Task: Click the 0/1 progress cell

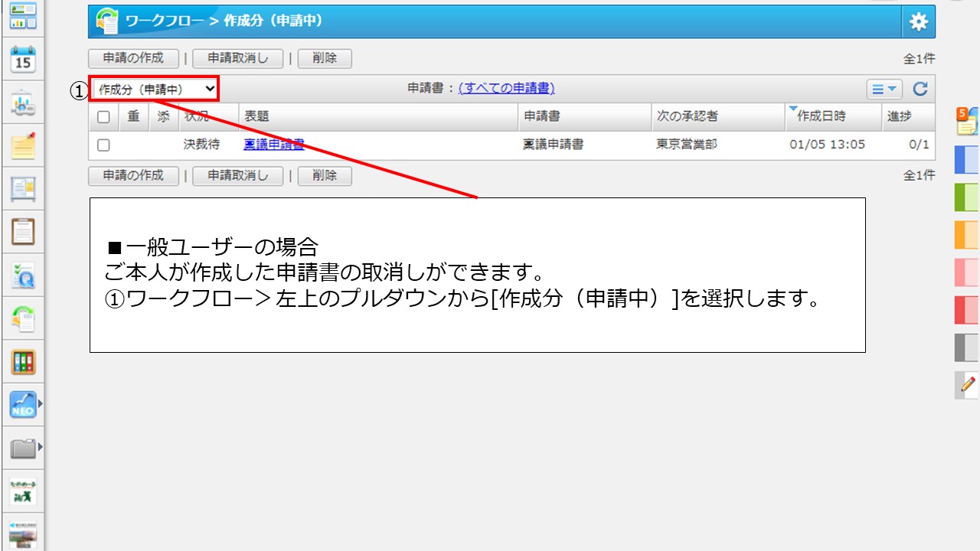Action: point(919,144)
